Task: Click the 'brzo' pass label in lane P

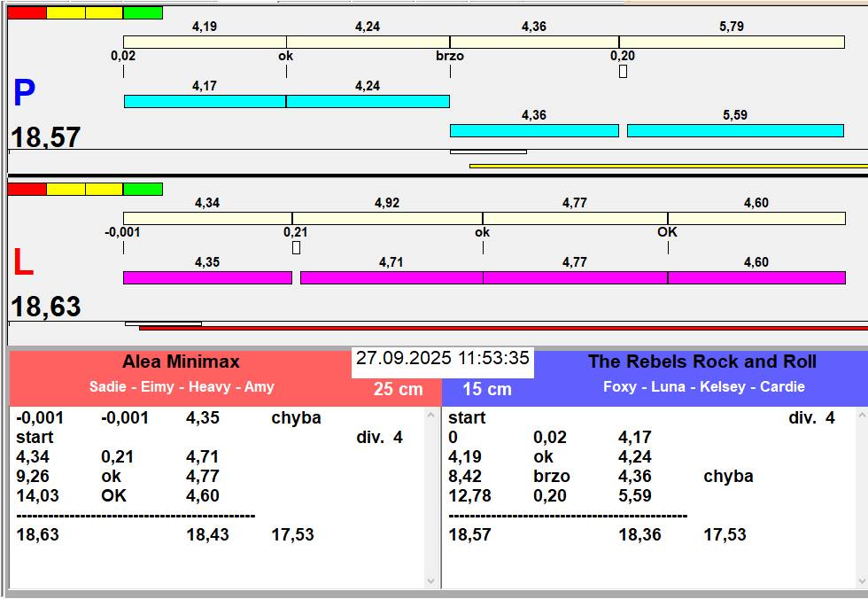Action: (450, 56)
